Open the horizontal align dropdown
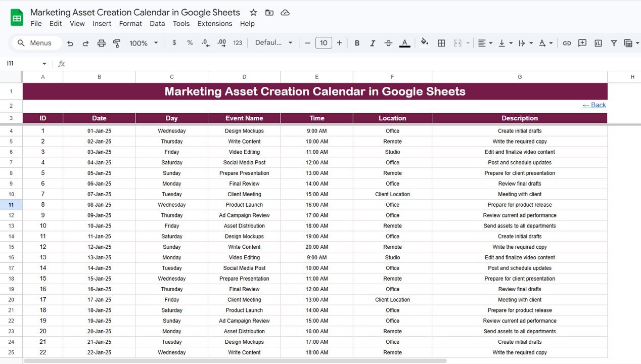This screenshot has height=364, width=641. [x=485, y=43]
